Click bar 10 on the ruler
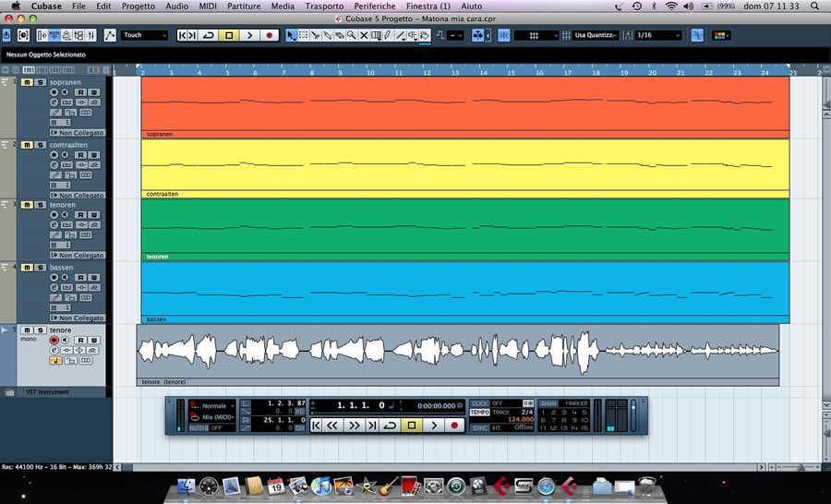Screen dimensions: 831x504 [x=371, y=71]
